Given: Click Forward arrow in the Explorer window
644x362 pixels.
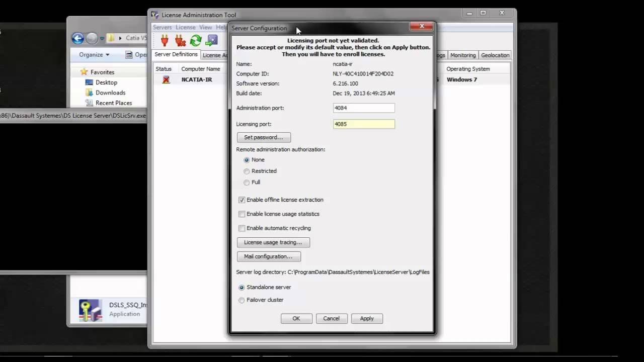Looking at the screenshot, I should (x=92, y=38).
